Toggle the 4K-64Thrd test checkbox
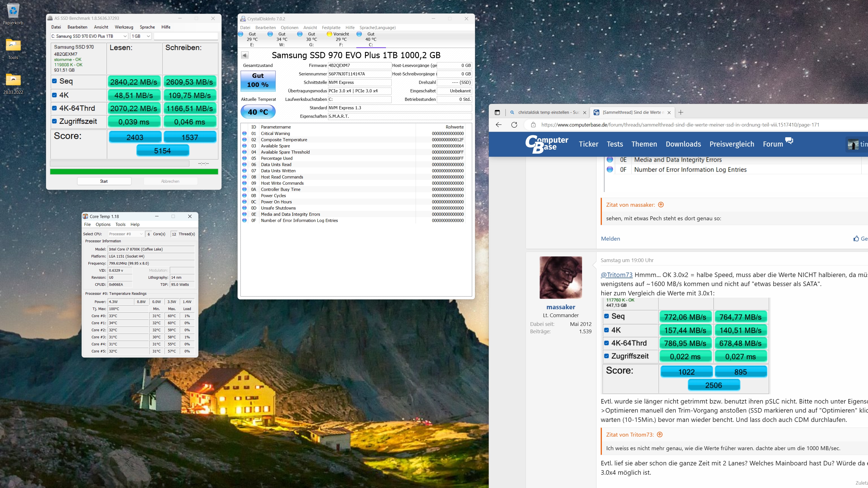The image size is (868, 488). tap(55, 108)
